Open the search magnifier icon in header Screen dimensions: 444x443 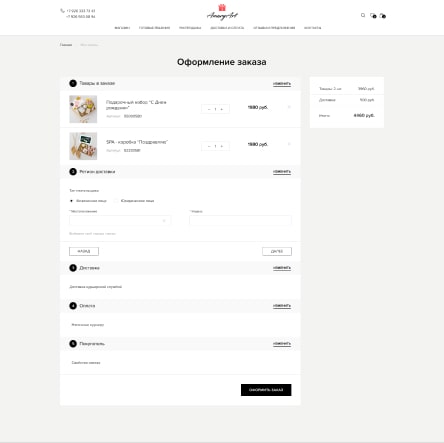363,15
